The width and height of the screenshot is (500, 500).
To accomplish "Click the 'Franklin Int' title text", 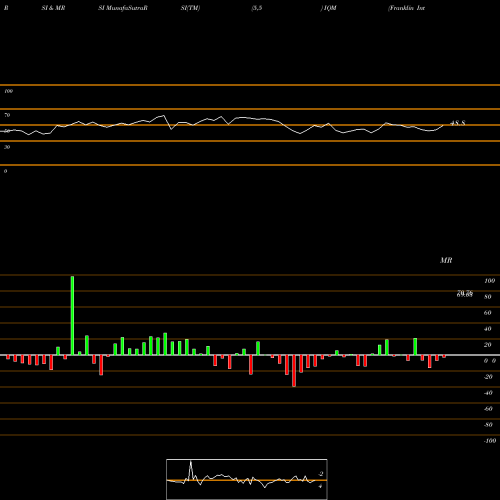I will [x=407, y=8].
